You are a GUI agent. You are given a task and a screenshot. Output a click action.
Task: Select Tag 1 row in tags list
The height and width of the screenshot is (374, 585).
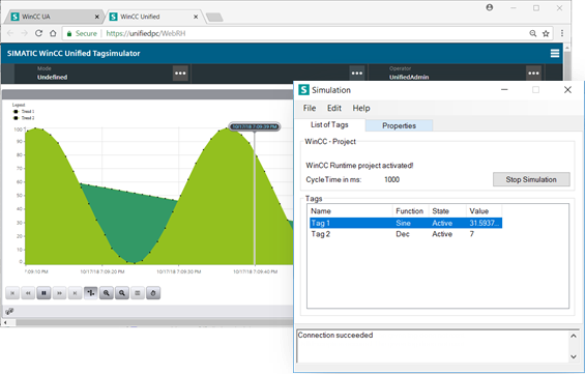pyautogui.click(x=406, y=223)
